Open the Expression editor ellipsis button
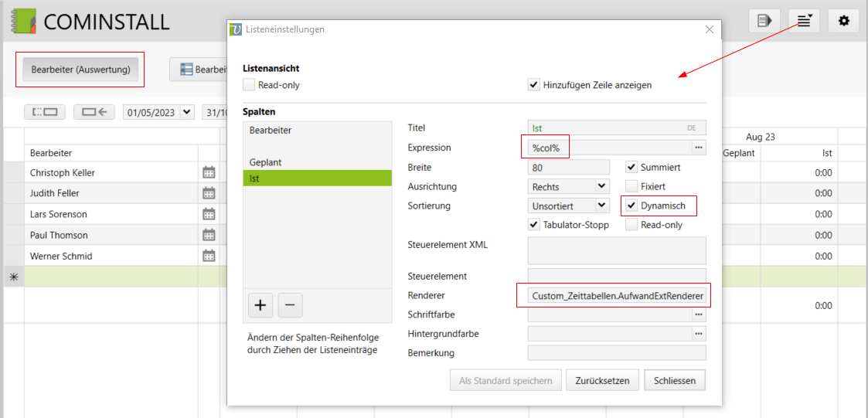868x418 pixels. pos(699,148)
